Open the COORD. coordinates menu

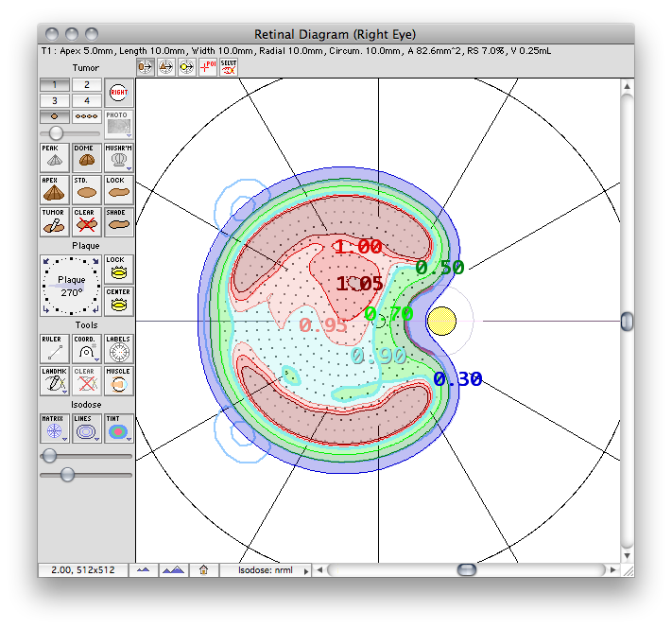tap(87, 348)
